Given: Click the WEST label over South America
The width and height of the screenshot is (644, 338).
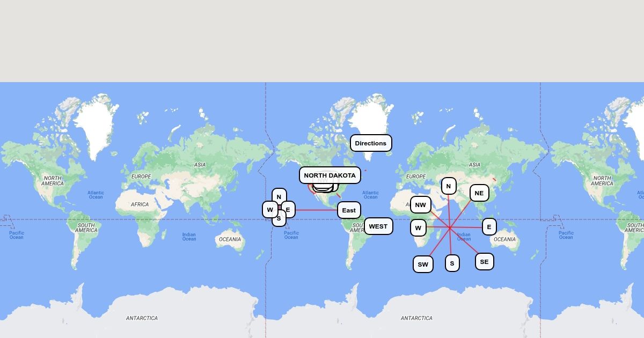Looking at the screenshot, I should (378, 226).
